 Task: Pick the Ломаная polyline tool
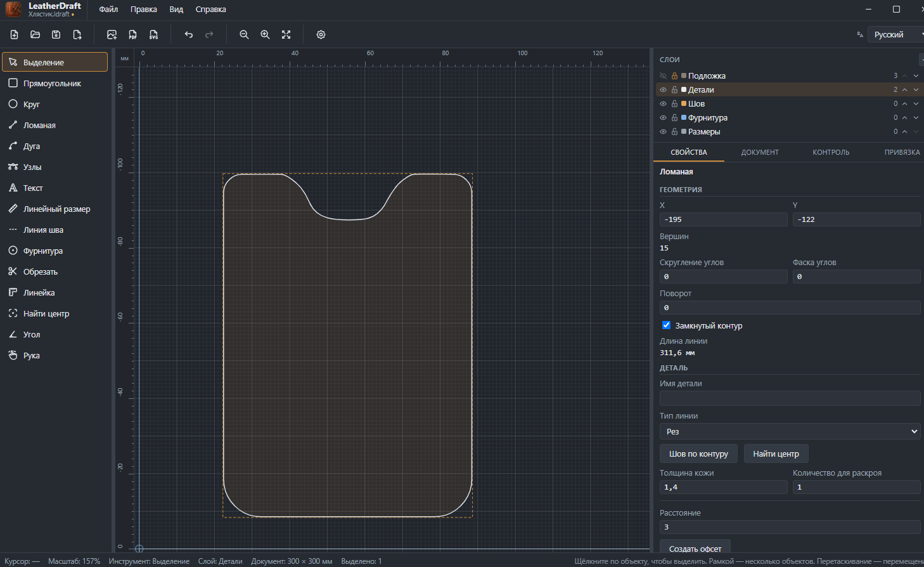55,125
